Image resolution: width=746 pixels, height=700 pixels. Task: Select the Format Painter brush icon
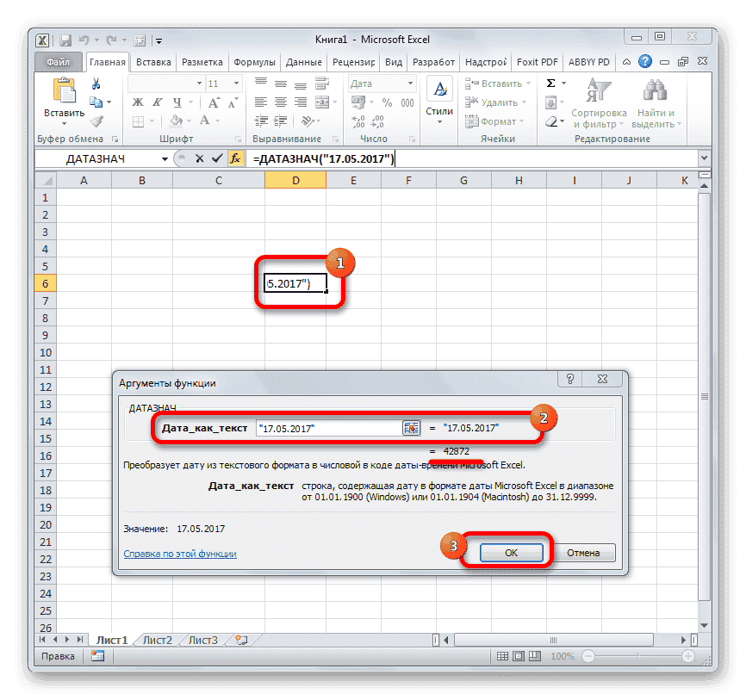pos(96,121)
